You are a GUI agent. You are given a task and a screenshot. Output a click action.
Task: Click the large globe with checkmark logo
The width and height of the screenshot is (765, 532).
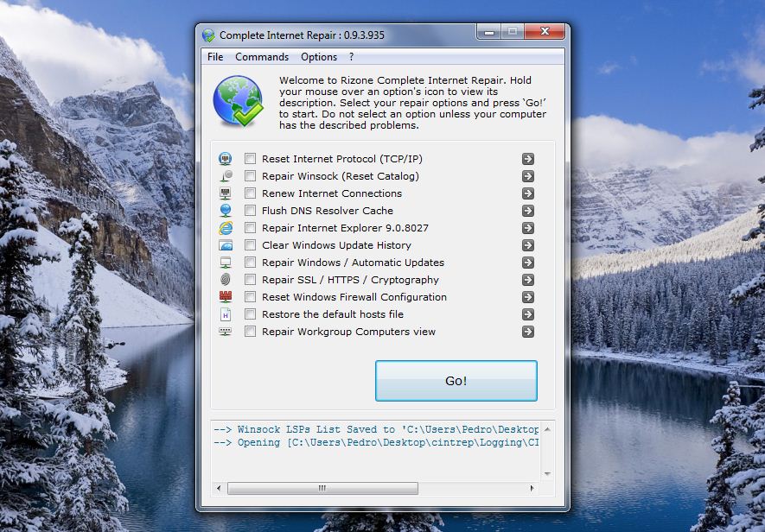pos(238,101)
